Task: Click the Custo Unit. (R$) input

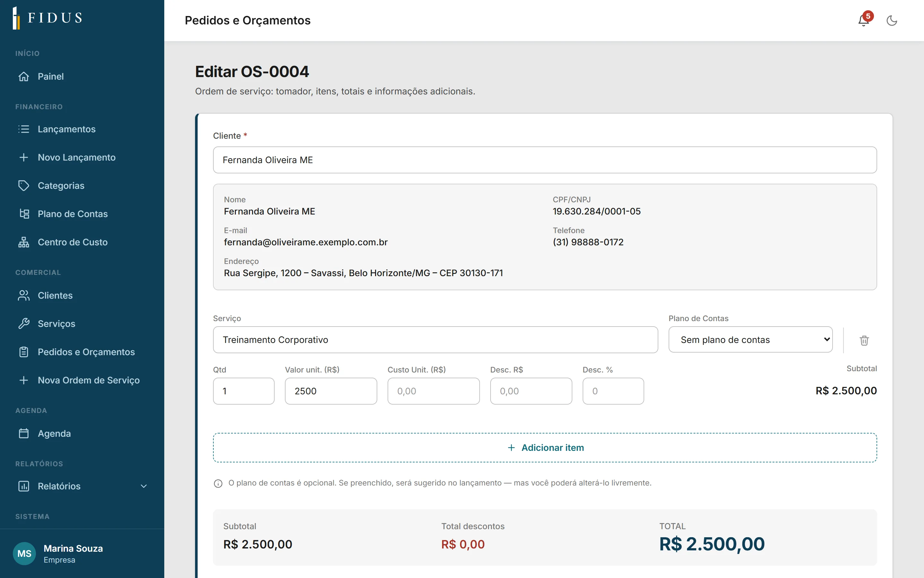Action: [433, 391]
